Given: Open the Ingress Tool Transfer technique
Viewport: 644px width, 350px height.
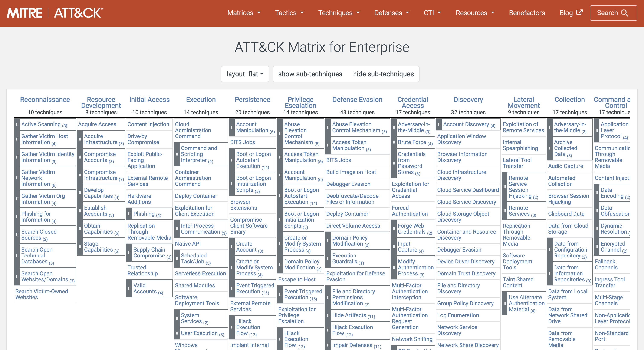Looking at the screenshot, I should click(x=609, y=282).
